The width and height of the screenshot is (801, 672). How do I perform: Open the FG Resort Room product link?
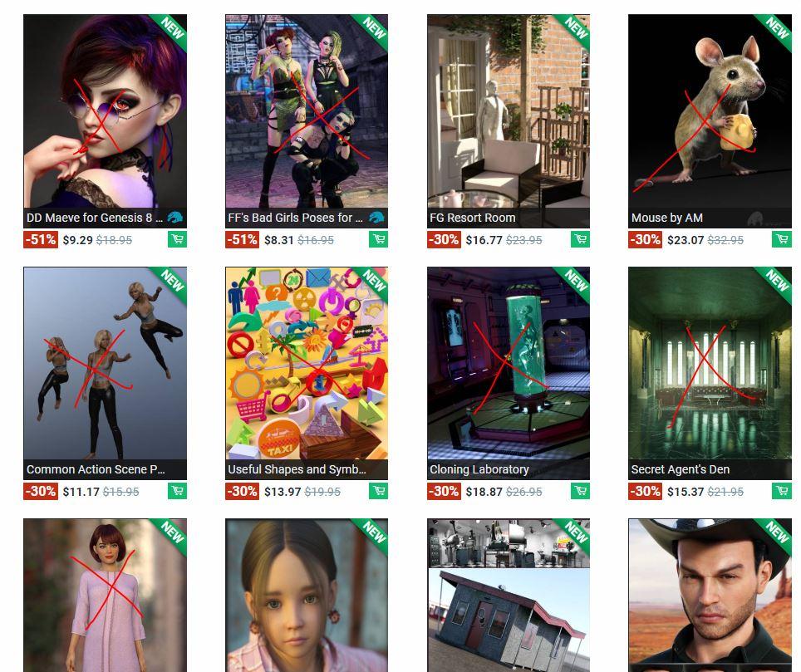[x=473, y=218]
